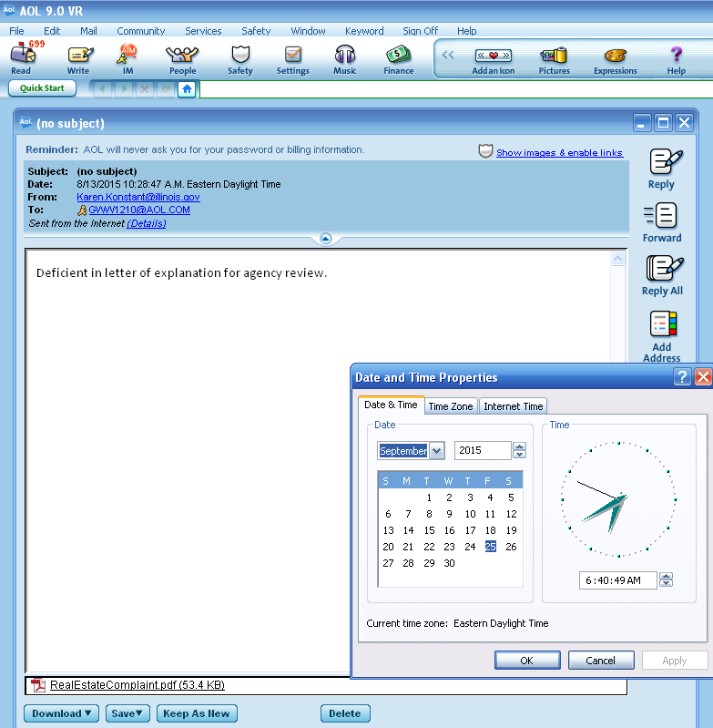Click the purple Help question icon
This screenshot has height=728, width=713.
click(x=677, y=60)
